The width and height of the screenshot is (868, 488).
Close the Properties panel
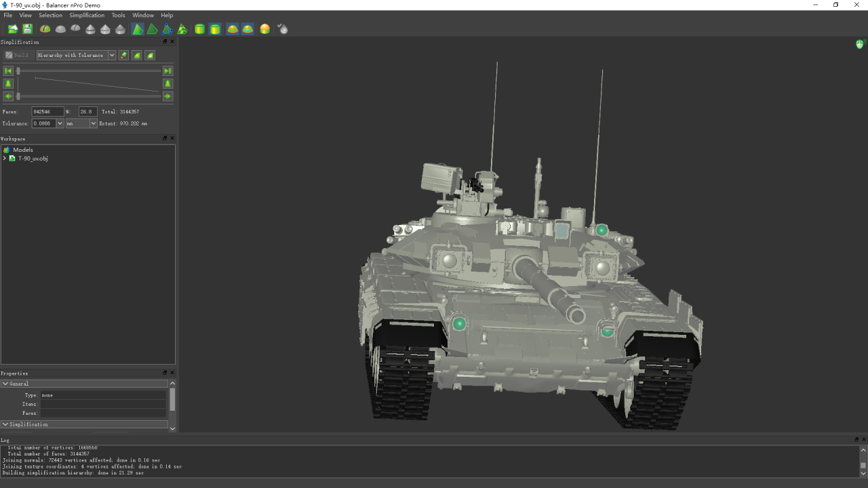[172, 373]
